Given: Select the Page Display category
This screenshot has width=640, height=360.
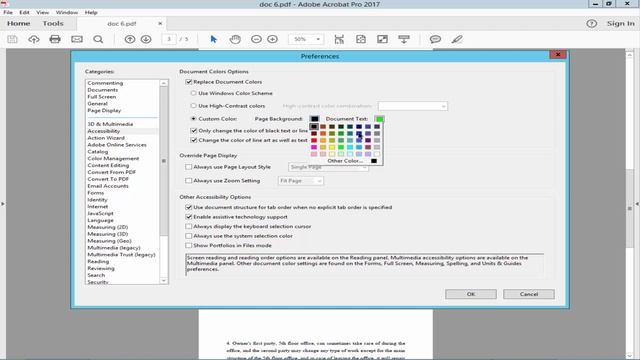Looking at the screenshot, I should point(104,110).
